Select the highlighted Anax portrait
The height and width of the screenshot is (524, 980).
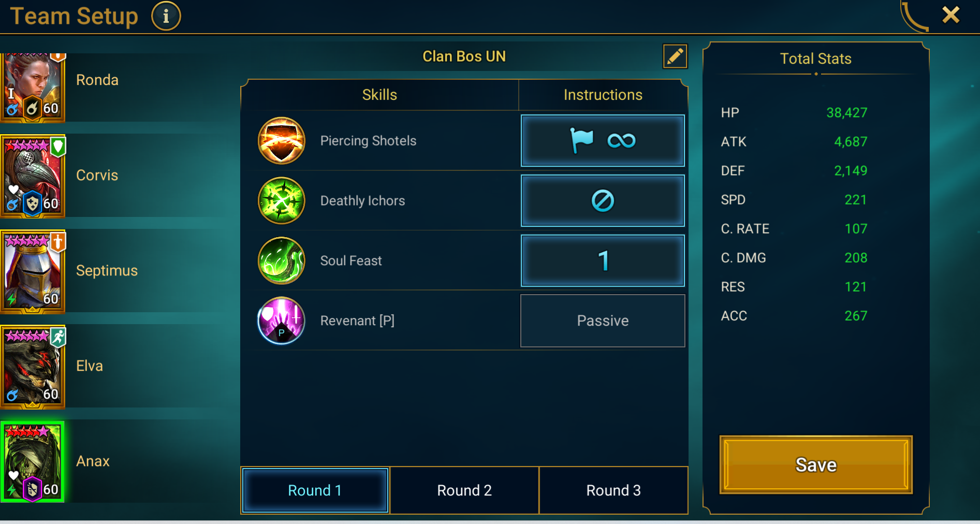click(33, 462)
